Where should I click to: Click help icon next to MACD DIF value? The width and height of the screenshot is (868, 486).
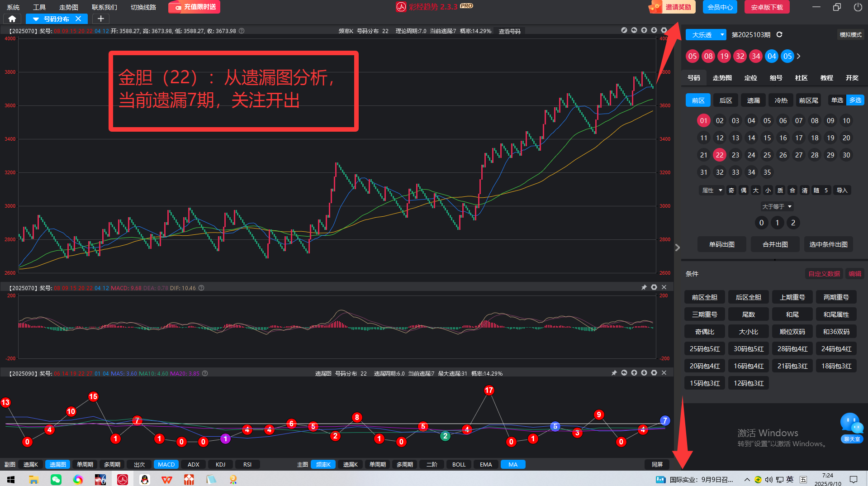click(201, 288)
